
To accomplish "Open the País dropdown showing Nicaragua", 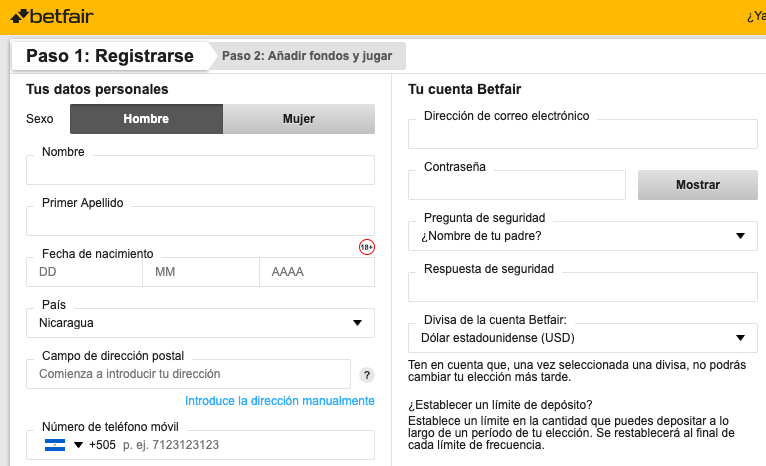I will tap(200, 323).
